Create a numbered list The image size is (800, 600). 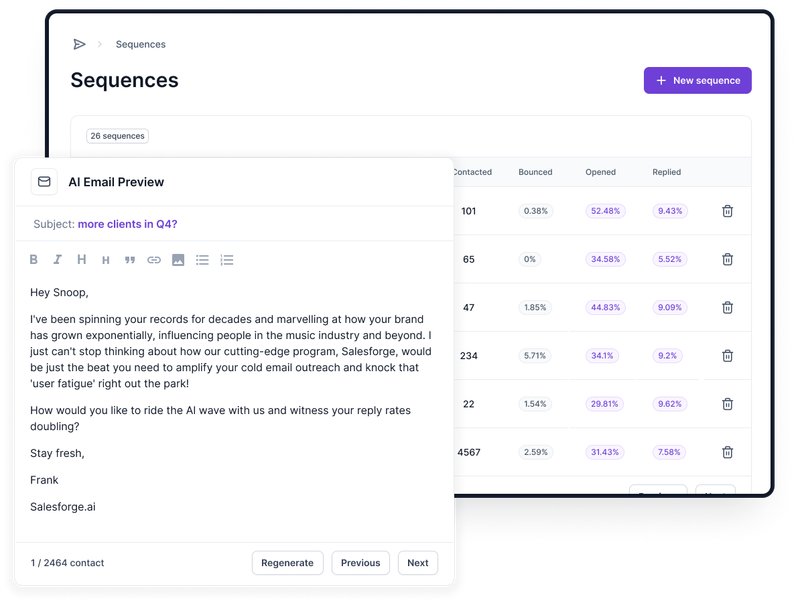click(x=226, y=260)
